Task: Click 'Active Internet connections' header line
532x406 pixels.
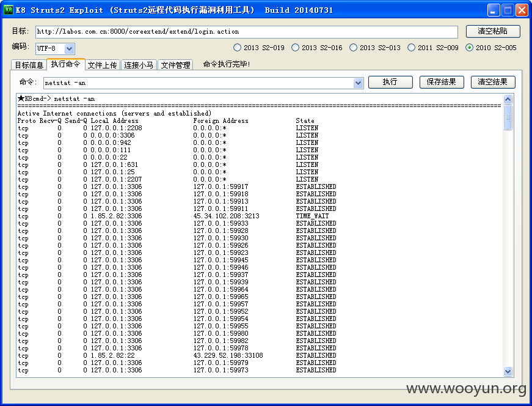Action: pos(114,114)
